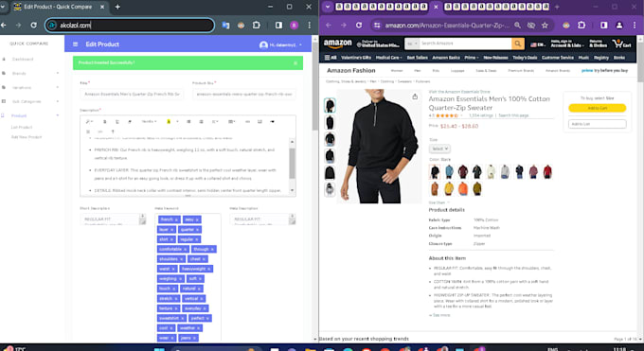Select the blue sweater color swatch

pos(449,171)
